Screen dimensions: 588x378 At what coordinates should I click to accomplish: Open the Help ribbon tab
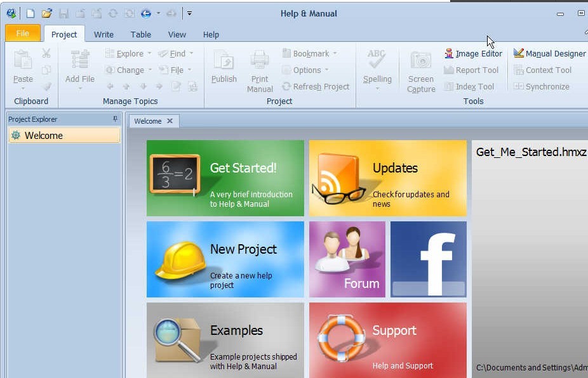[211, 34]
